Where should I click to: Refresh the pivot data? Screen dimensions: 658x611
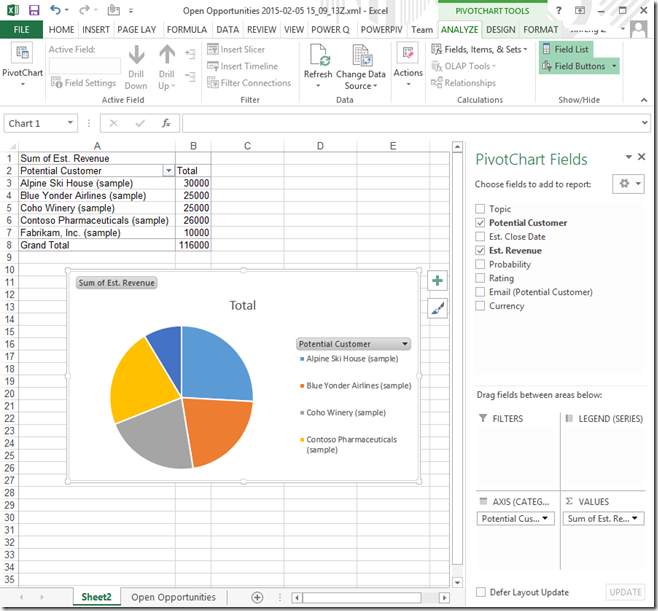(x=318, y=66)
